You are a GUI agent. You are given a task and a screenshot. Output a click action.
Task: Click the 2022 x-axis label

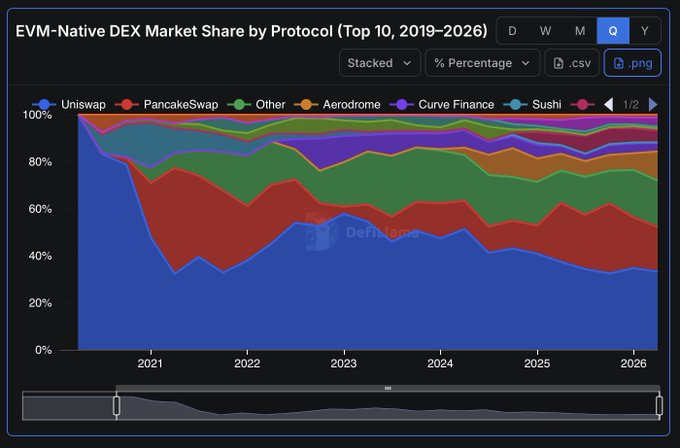[247, 363]
